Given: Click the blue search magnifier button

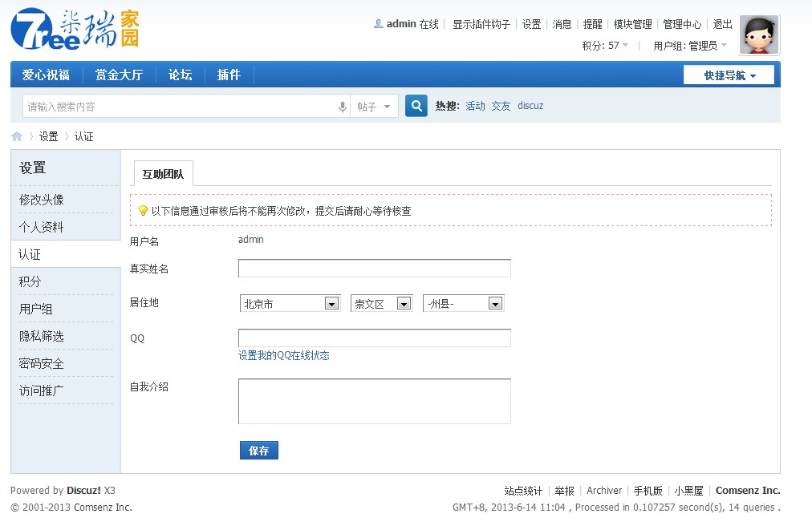Looking at the screenshot, I should 416,106.
